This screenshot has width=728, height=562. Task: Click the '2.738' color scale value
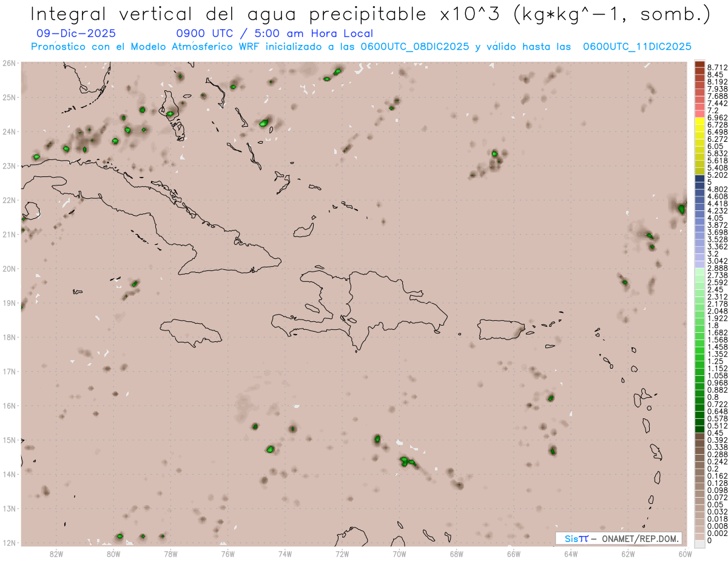(x=717, y=275)
